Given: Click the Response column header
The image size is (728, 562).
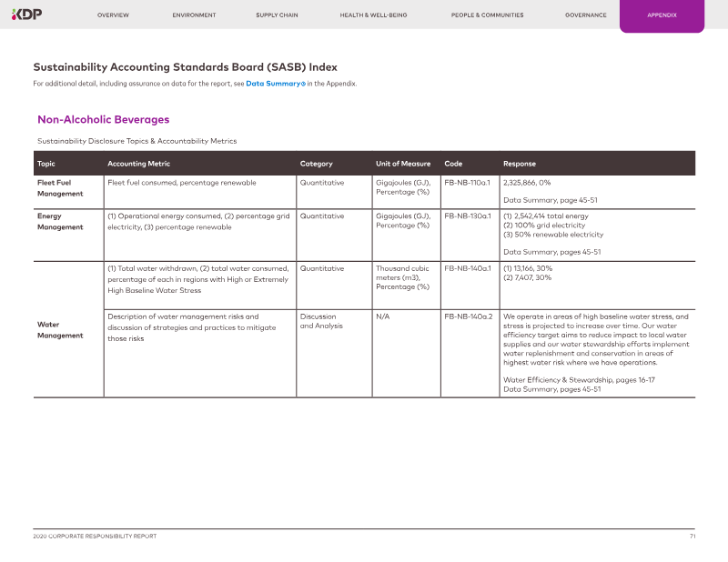Looking at the screenshot, I should pyautogui.click(x=519, y=164).
